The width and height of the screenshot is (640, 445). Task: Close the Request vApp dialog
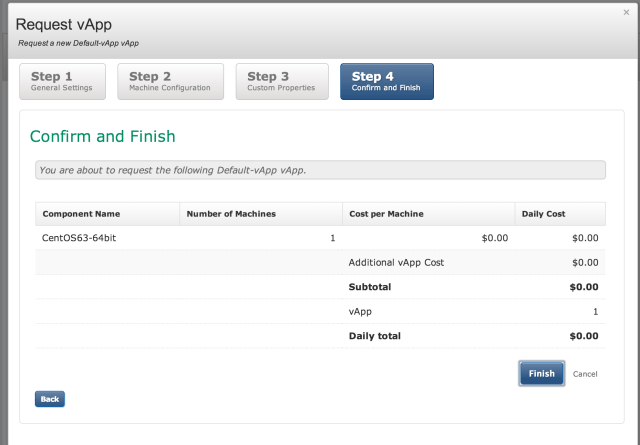(x=626, y=12)
